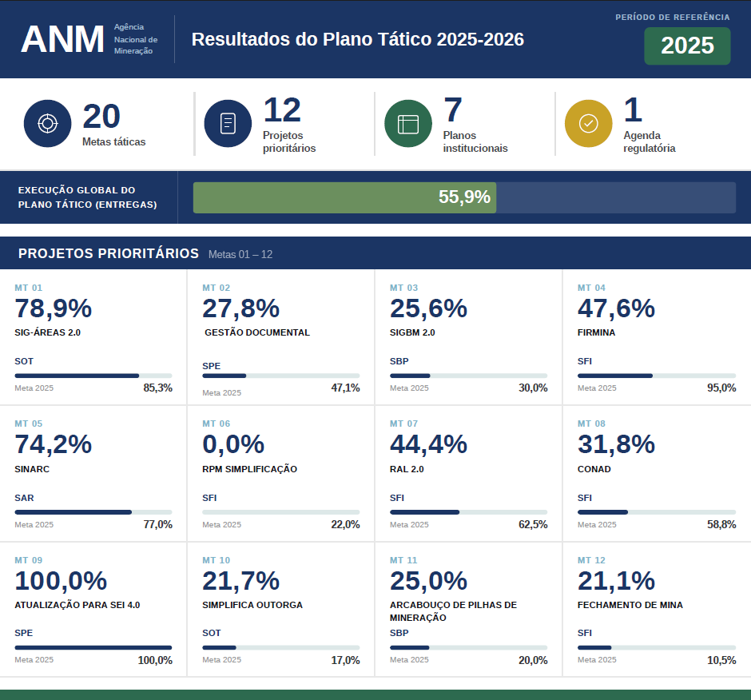Click the 74,2% value in MT 05
751x700 pixels.
[54, 444]
